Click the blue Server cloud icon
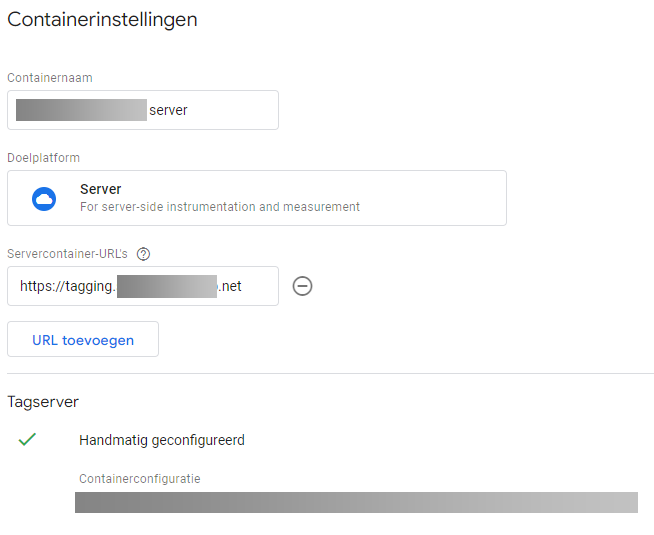This screenshot has width=654, height=535. 44,198
